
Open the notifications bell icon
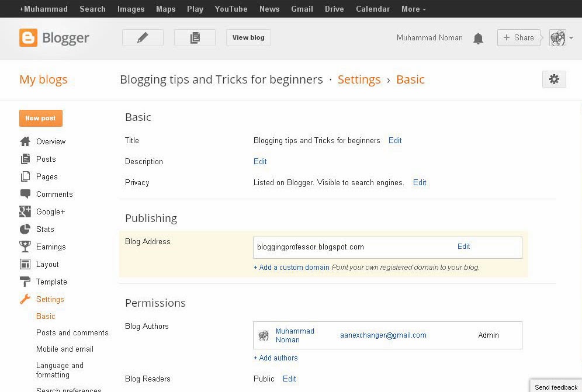tap(478, 38)
